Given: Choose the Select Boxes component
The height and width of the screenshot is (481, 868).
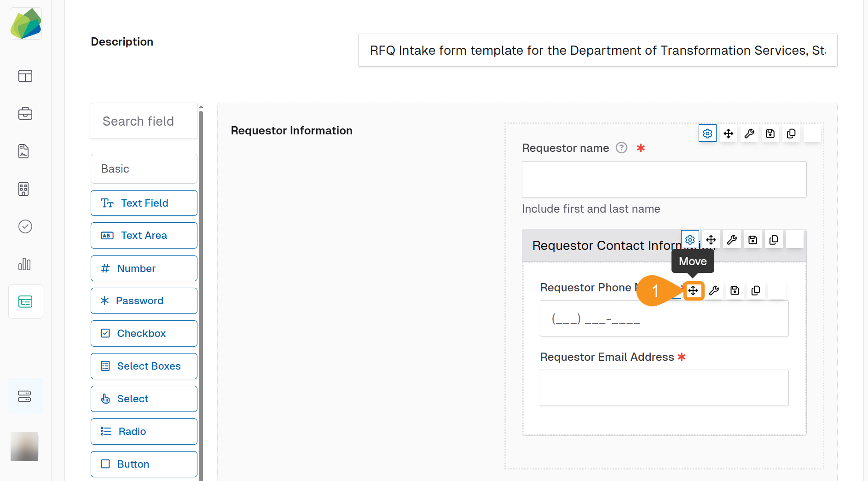Looking at the screenshot, I should click(144, 366).
